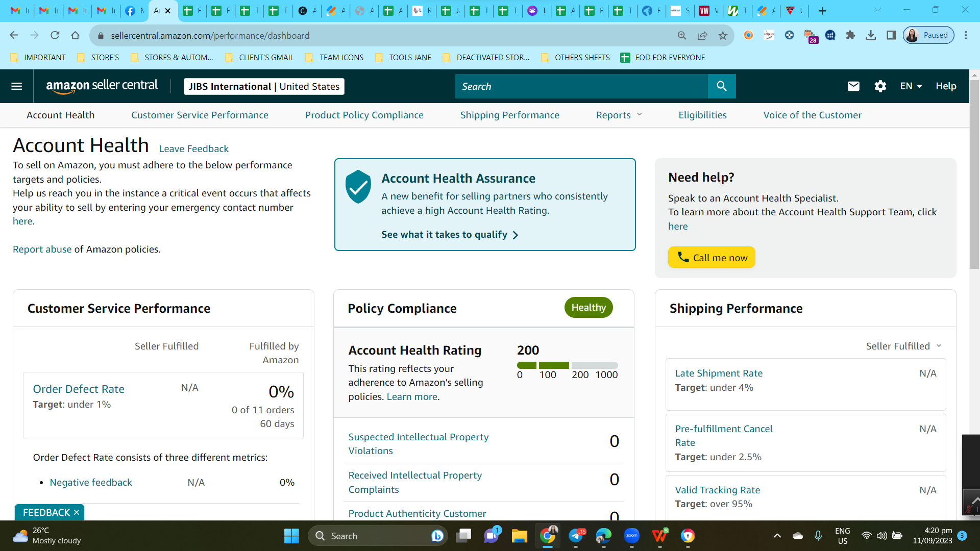Click the zoom magnifier in the address bar

coord(682,35)
